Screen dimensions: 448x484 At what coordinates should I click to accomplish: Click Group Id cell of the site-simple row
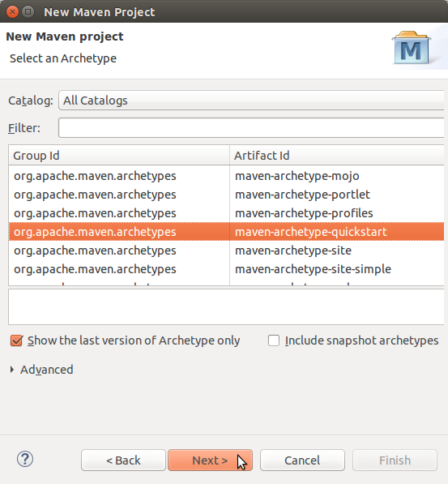point(119,269)
